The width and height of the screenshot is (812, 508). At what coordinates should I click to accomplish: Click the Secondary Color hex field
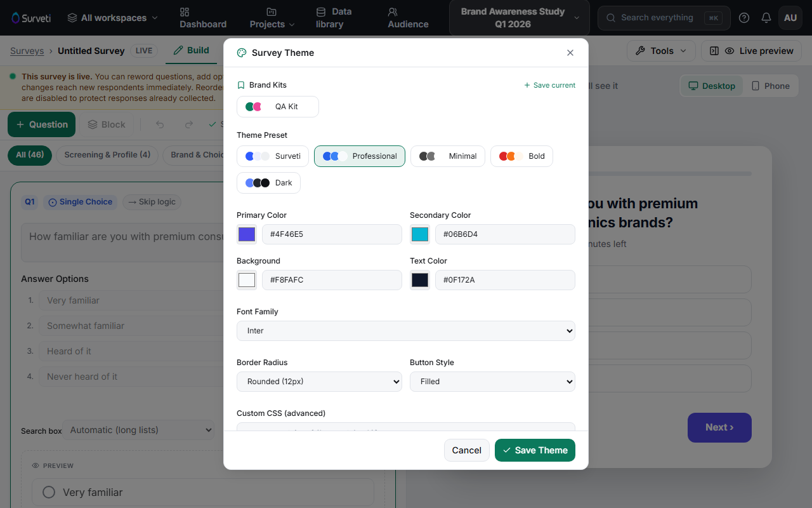click(x=505, y=234)
